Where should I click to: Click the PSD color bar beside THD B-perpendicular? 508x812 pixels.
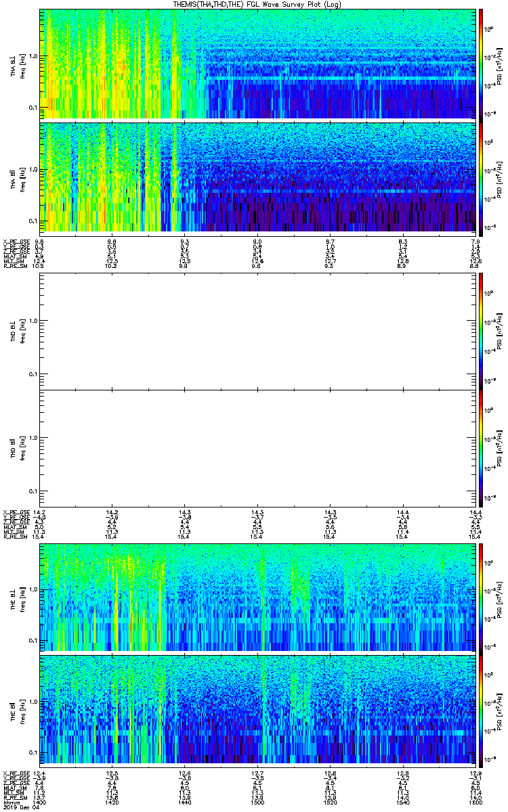pos(482,330)
